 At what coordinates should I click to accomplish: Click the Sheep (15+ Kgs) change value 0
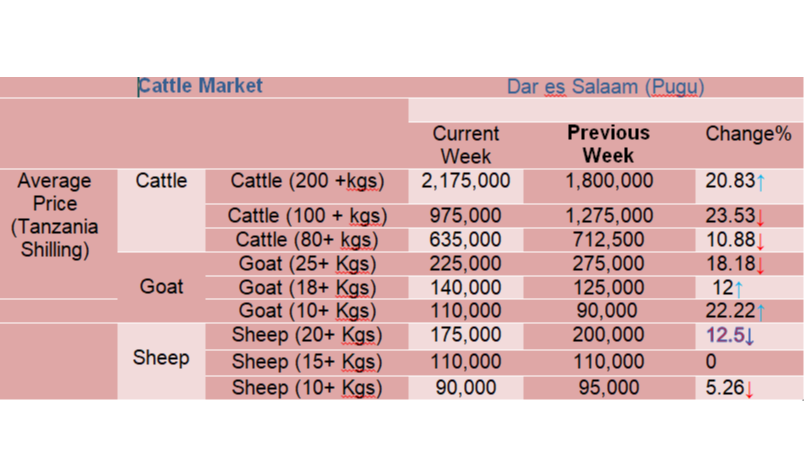coord(711,362)
